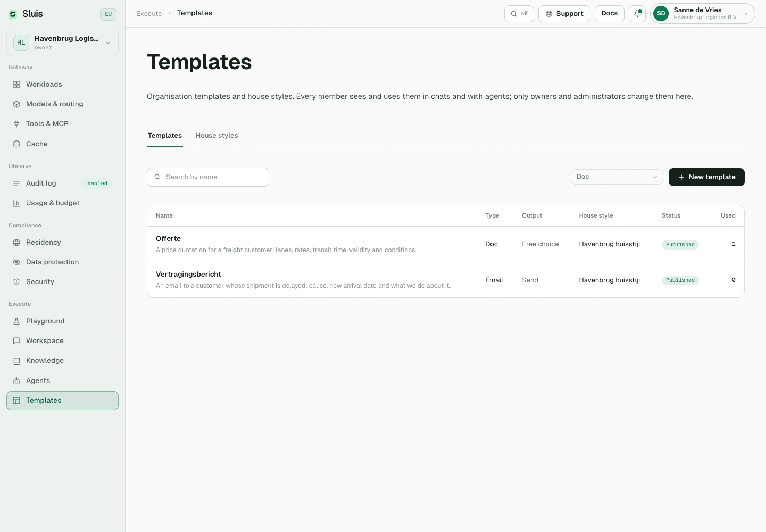Image resolution: width=766 pixels, height=532 pixels.
Task: Open the Security page
Action: (x=62, y=282)
